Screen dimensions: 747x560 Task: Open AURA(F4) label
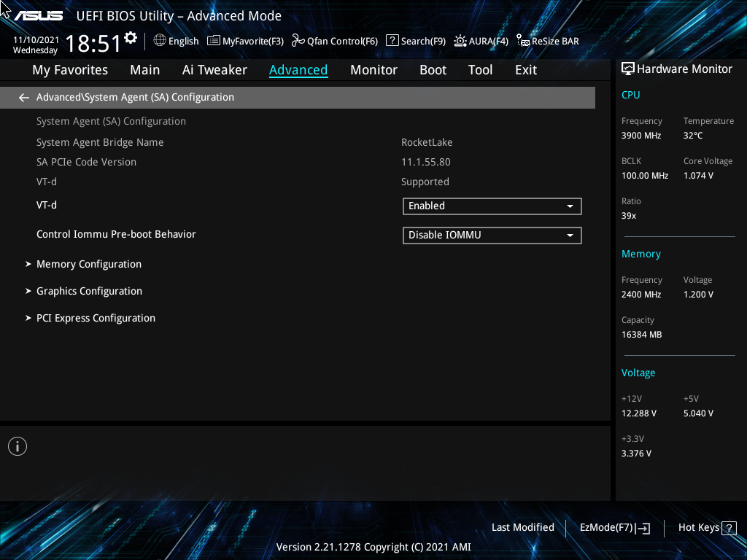click(488, 42)
